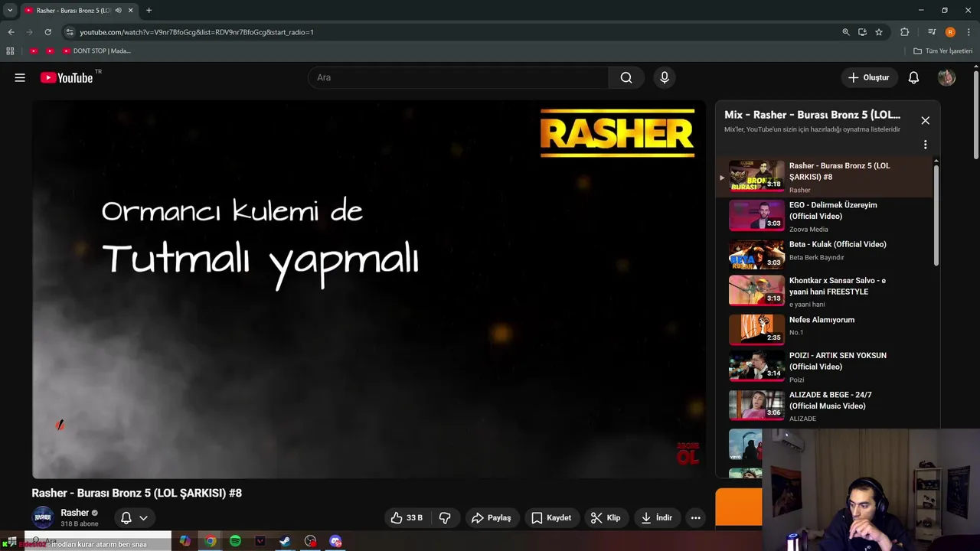Install app icon in address bar
980x551 pixels.
862,32
